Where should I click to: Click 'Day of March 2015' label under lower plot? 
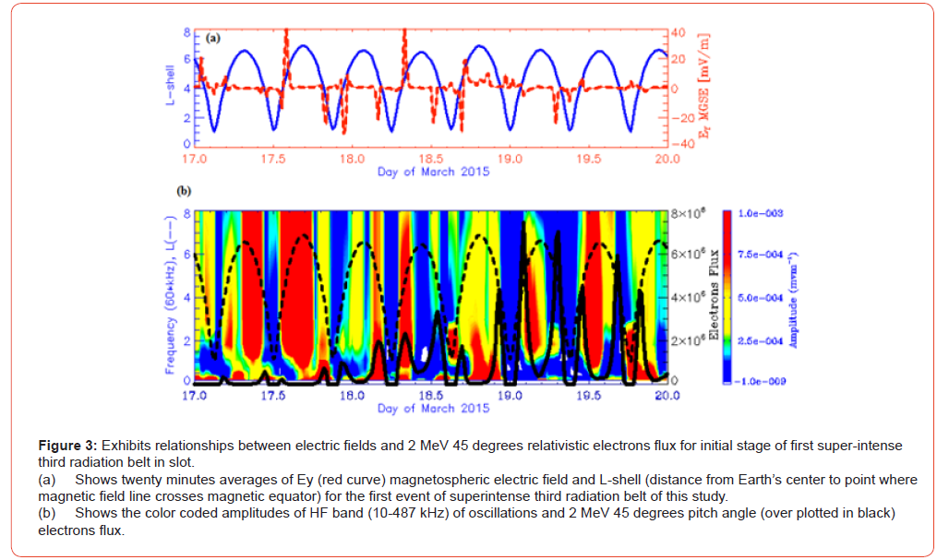[433, 408]
